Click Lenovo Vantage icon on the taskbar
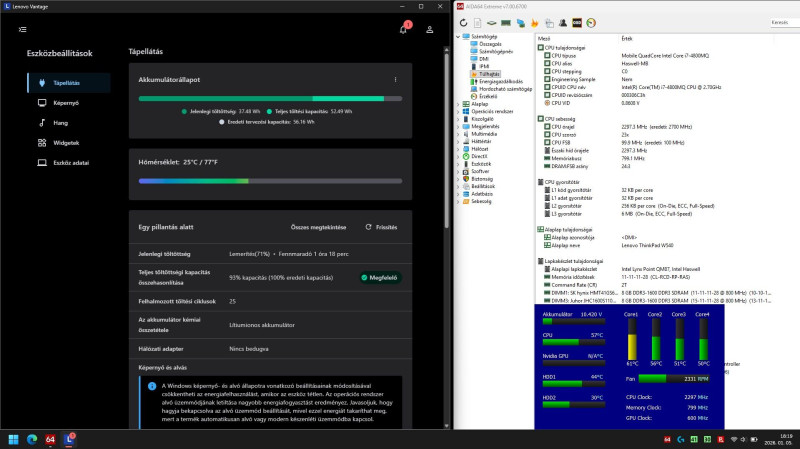 [x=68, y=439]
